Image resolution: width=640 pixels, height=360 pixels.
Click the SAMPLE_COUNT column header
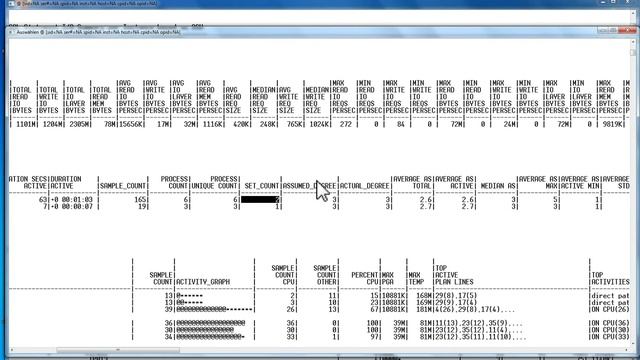point(123,186)
